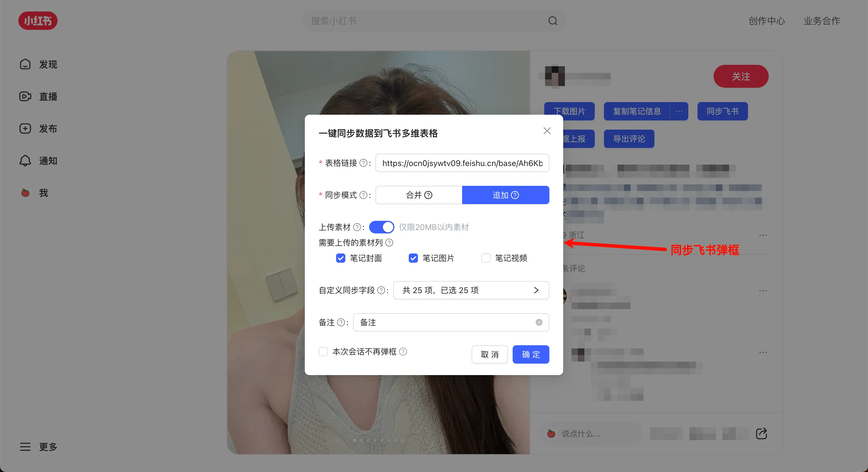Open the 发现 sidebar item

(x=38, y=64)
